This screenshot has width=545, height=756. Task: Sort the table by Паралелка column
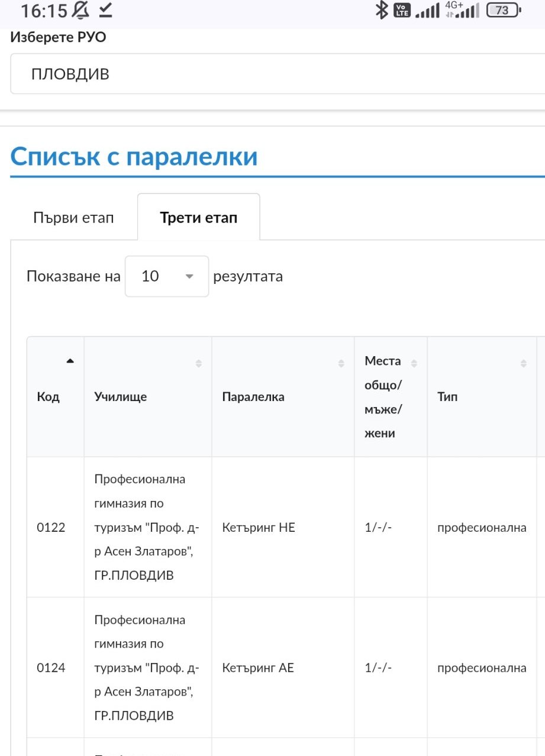coord(341,363)
